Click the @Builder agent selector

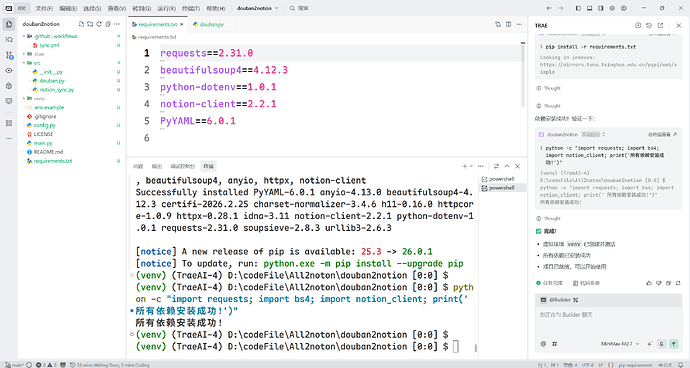[559, 300]
